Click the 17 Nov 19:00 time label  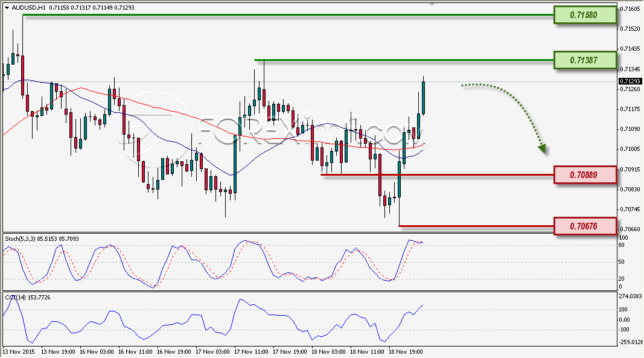[290, 352]
